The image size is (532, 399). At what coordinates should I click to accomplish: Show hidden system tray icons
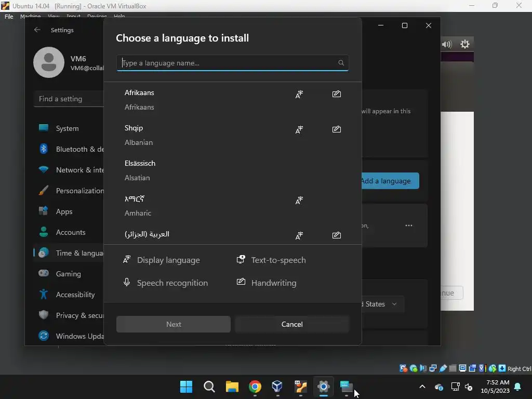point(422,387)
